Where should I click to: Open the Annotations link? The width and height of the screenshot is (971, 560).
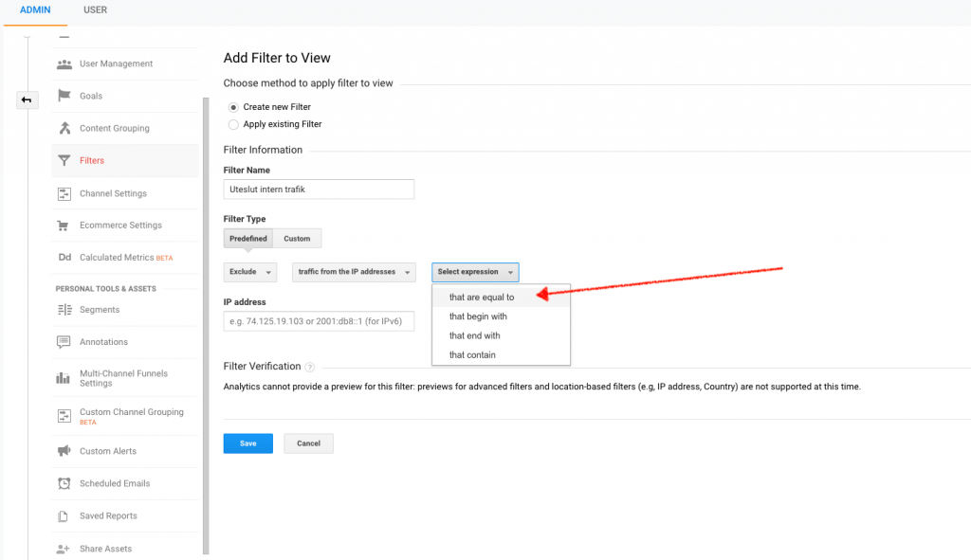pyautogui.click(x=104, y=342)
